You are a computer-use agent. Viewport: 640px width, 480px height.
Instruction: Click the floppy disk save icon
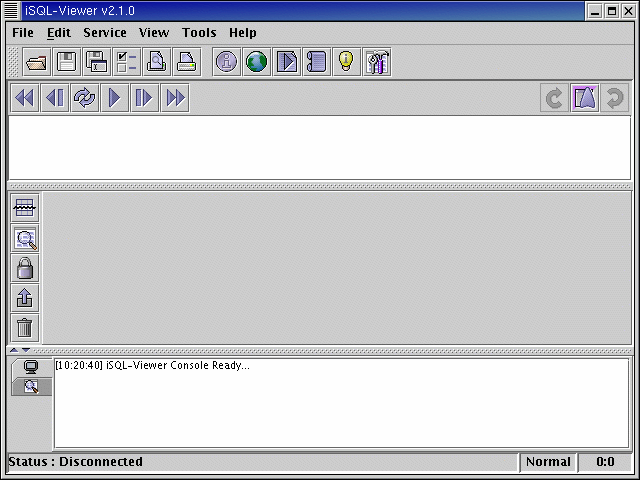pos(67,62)
